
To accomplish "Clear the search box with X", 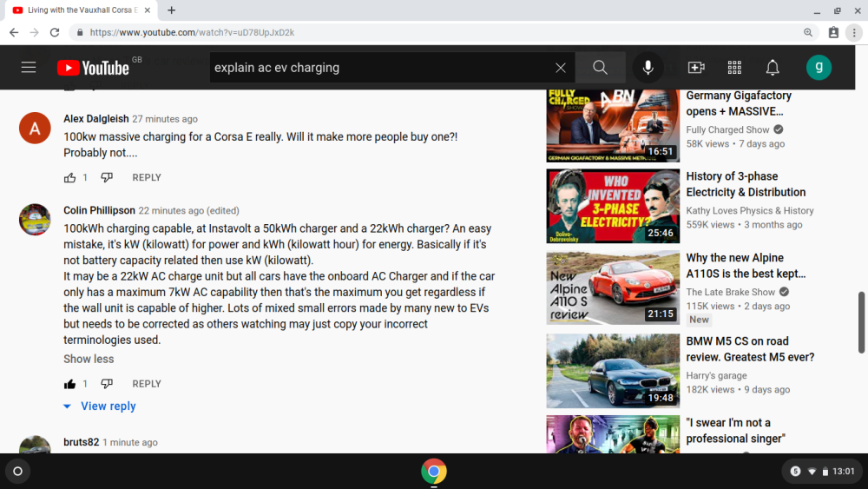I will pyautogui.click(x=560, y=68).
